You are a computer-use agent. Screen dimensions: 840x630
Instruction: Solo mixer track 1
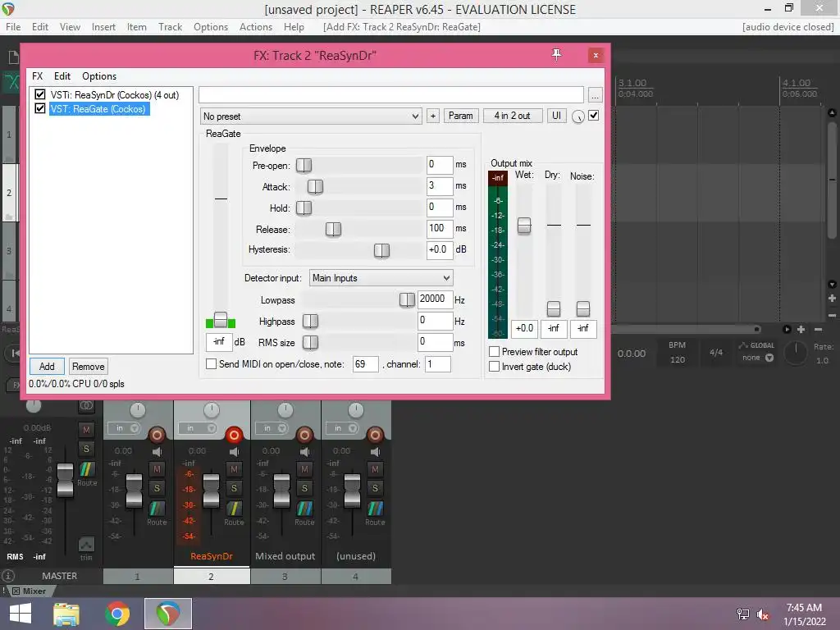tap(157, 488)
